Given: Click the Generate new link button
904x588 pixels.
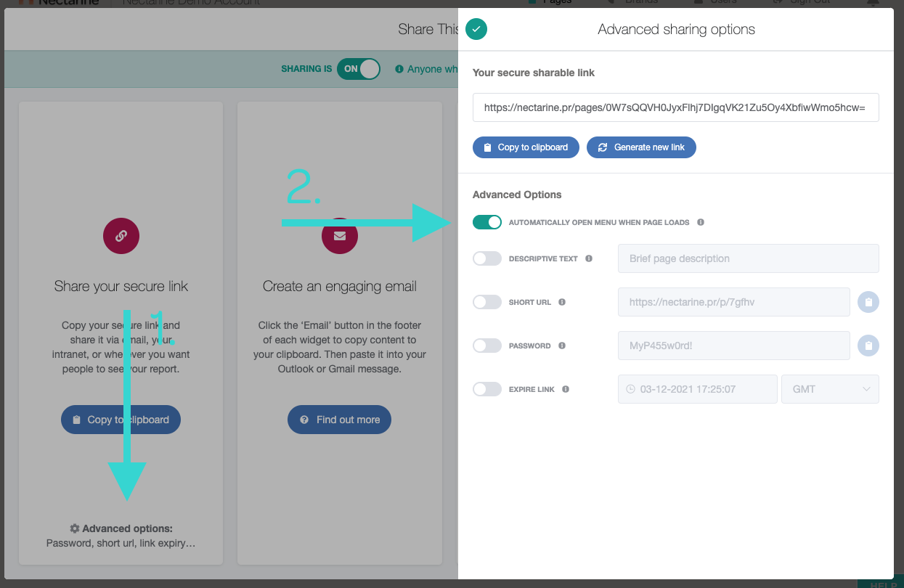Looking at the screenshot, I should [641, 147].
